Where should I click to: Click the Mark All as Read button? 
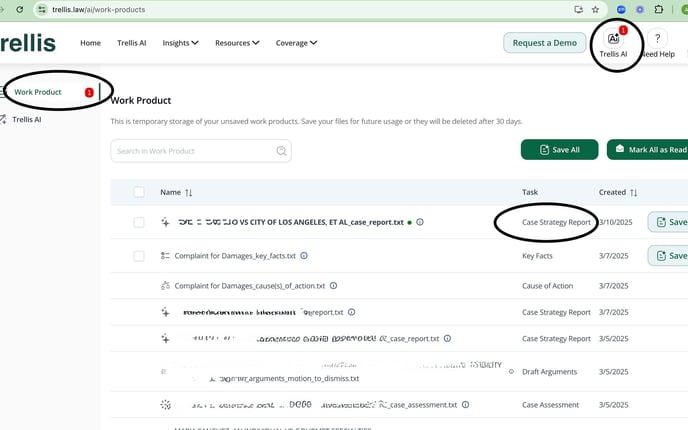(x=649, y=150)
